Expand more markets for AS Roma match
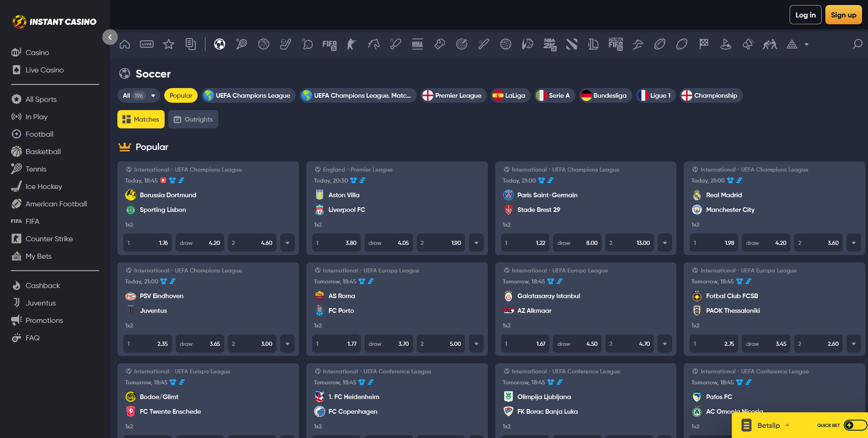Image resolution: width=868 pixels, height=438 pixels. pos(476,344)
